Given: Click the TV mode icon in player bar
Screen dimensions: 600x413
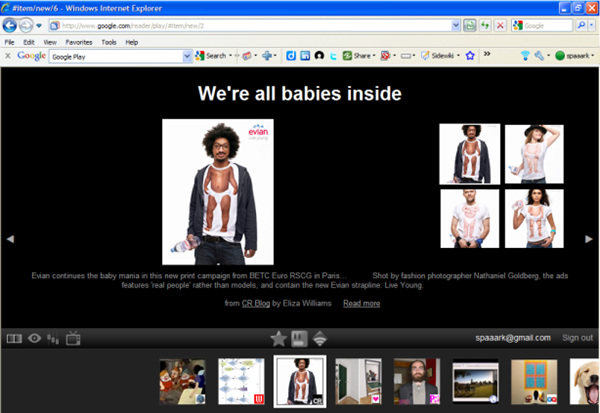Looking at the screenshot, I should [x=73, y=338].
